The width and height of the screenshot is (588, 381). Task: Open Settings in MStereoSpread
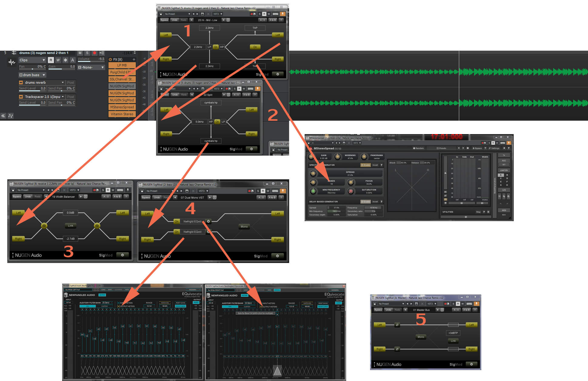494,148
